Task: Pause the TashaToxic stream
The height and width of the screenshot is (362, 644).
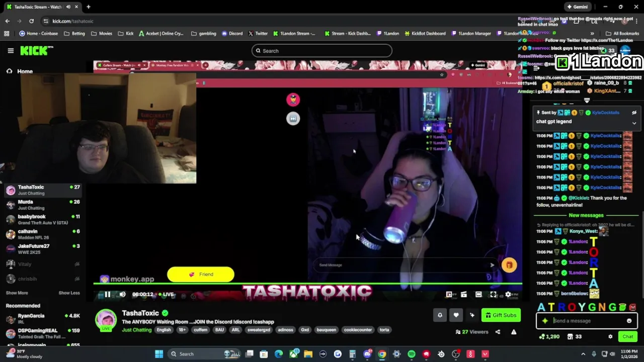Action: [107, 295]
